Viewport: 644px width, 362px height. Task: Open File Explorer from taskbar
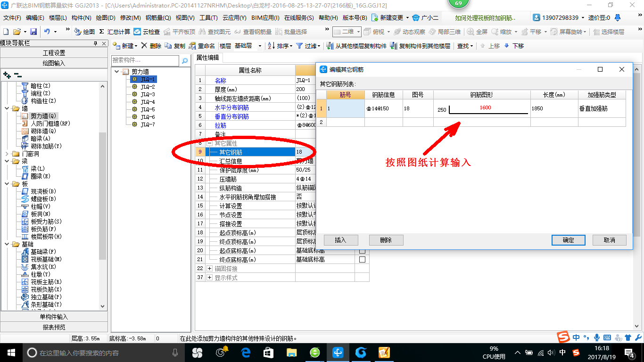coord(292,352)
